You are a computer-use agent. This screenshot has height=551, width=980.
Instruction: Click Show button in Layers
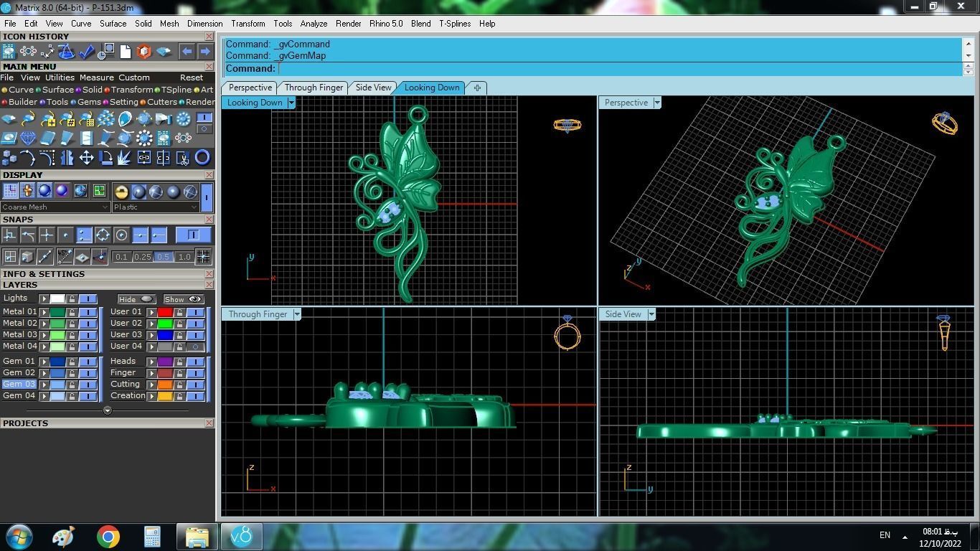click(184, 299)
